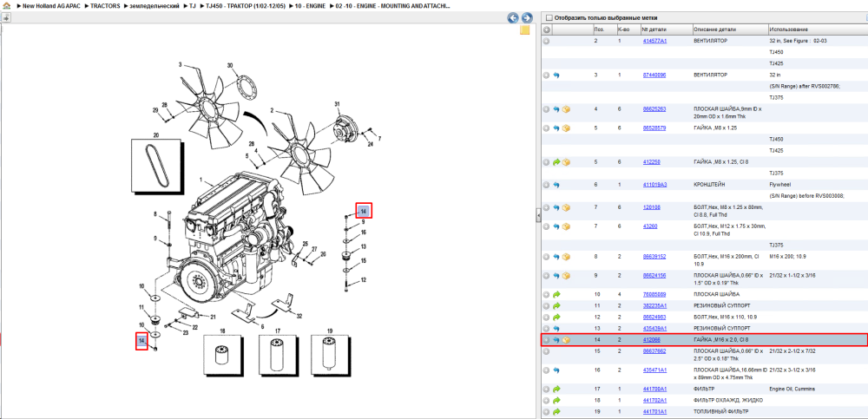Viewport: 868px width, 419px height.
Task: Click green arrow for part 382235A1
Action: click(556, 305)
